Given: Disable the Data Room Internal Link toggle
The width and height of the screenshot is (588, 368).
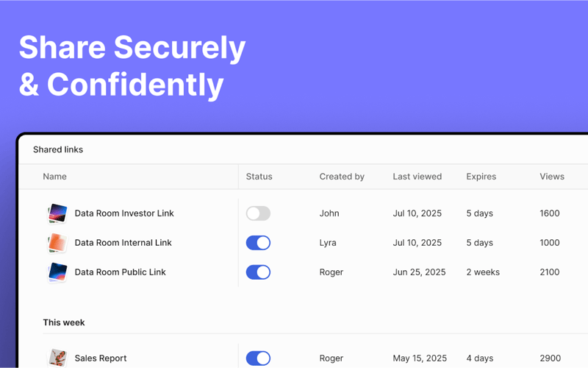Looking at the screenshot, I should [x=258, y=243].
